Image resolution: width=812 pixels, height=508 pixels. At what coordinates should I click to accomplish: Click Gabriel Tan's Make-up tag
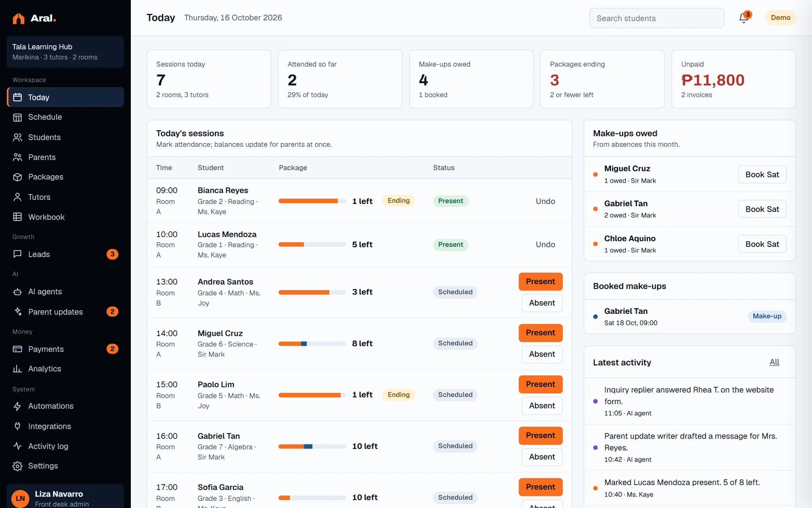767,316
